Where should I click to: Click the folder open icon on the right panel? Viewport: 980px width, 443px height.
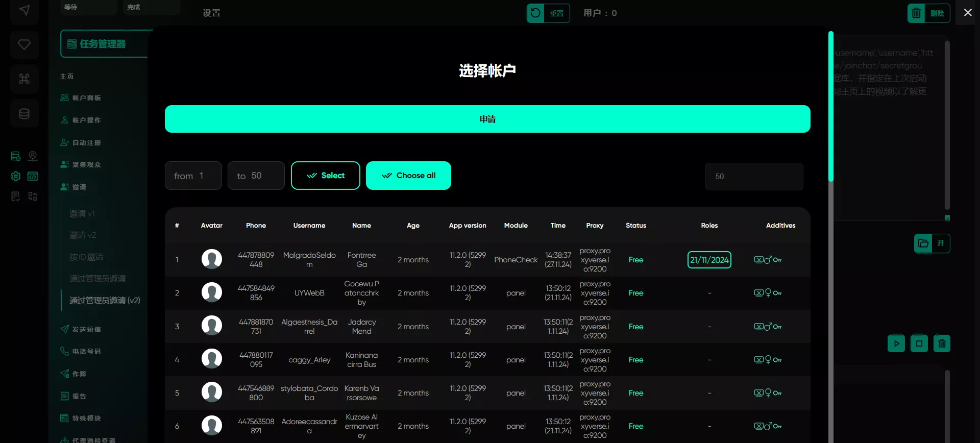(923, 243)
